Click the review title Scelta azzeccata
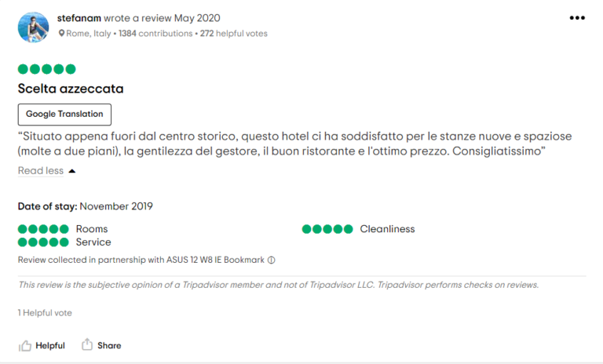This screenshot has width=603, height=364. pos(71,89)
